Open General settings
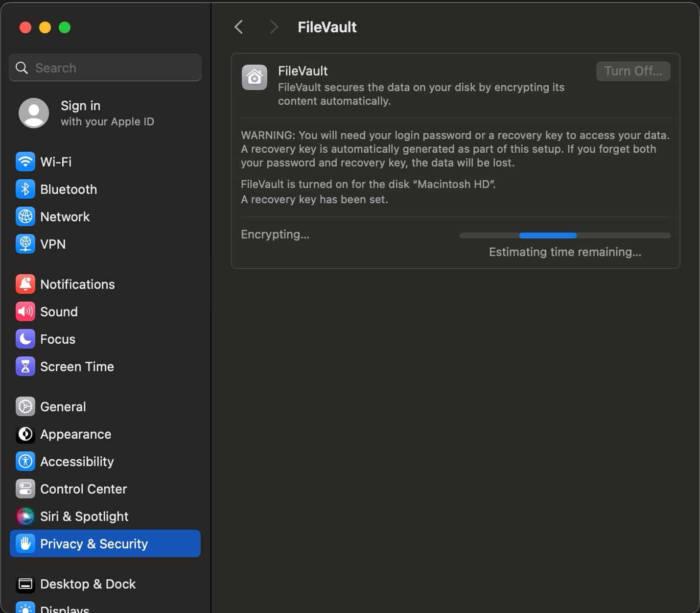The width and height of the screenshot is (700, 613). [105, 406]
